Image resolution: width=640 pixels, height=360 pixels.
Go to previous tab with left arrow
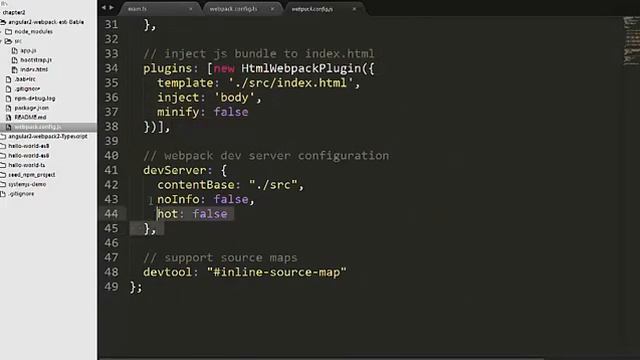pos(104,7)
